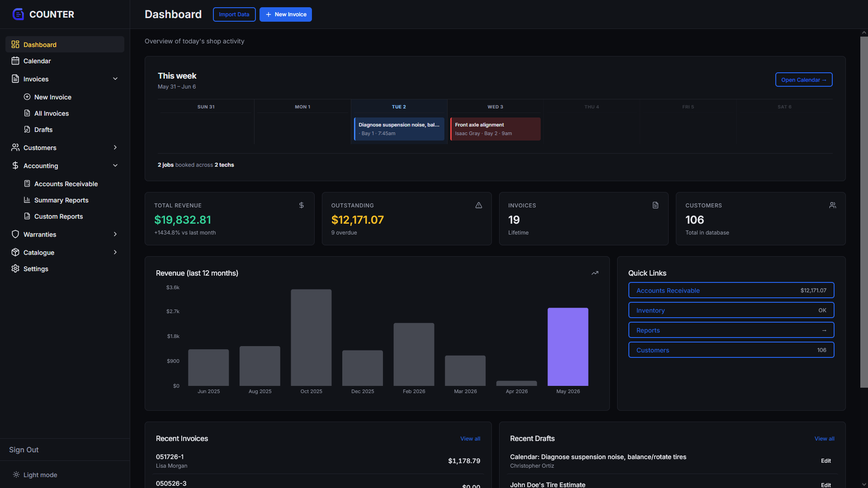
Task: Click the Oct 2025 revenue bar
Action: tap(311, 338)
